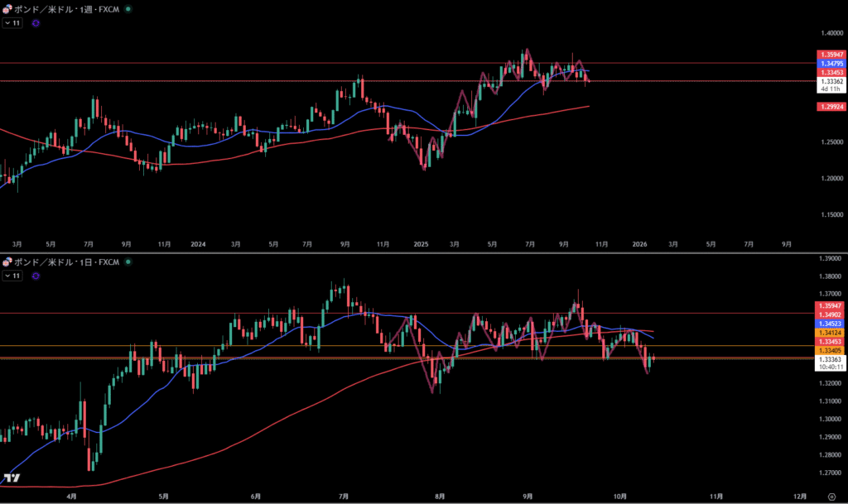The width and height of the screenshot is (848, 504).
Task: Click the orange 1.34124 price label
Action: tap(831, 333)
